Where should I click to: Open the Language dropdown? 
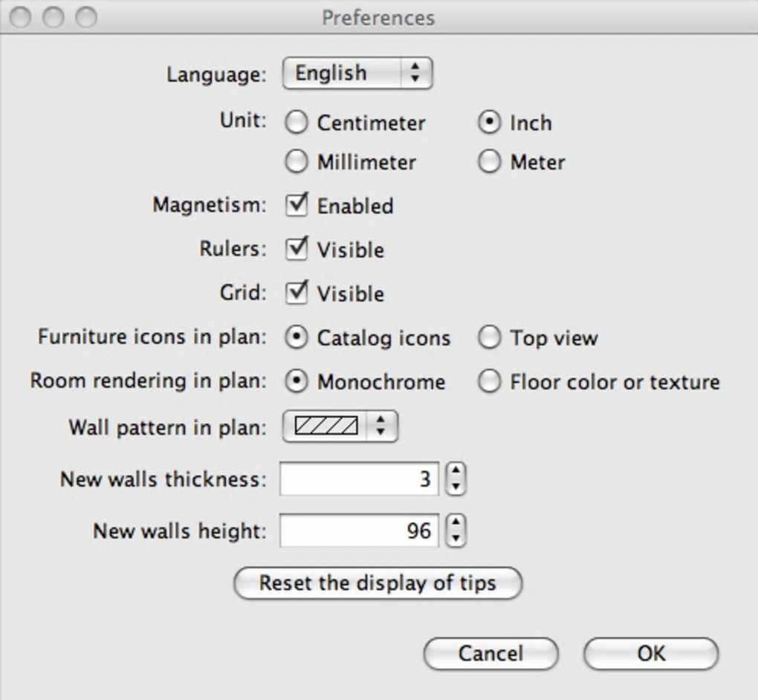coord(357,74)
